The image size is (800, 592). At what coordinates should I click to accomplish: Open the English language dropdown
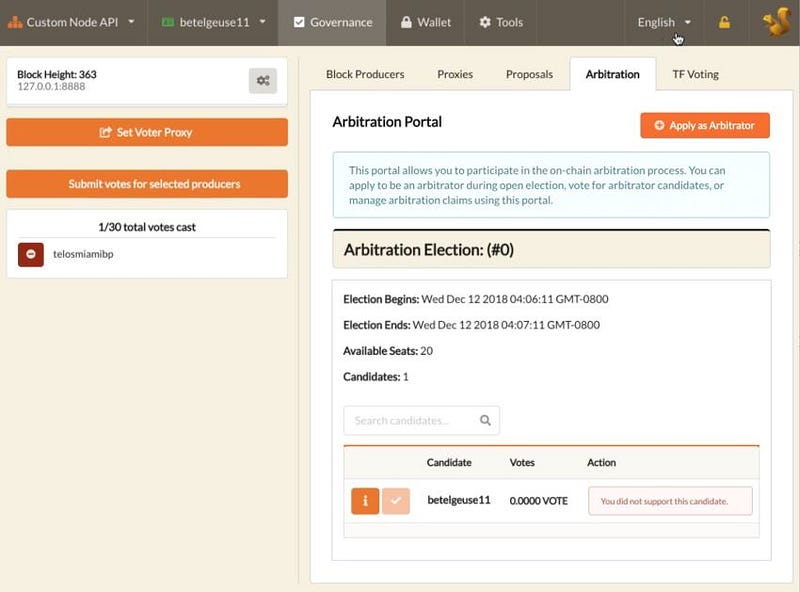point(664,22)
